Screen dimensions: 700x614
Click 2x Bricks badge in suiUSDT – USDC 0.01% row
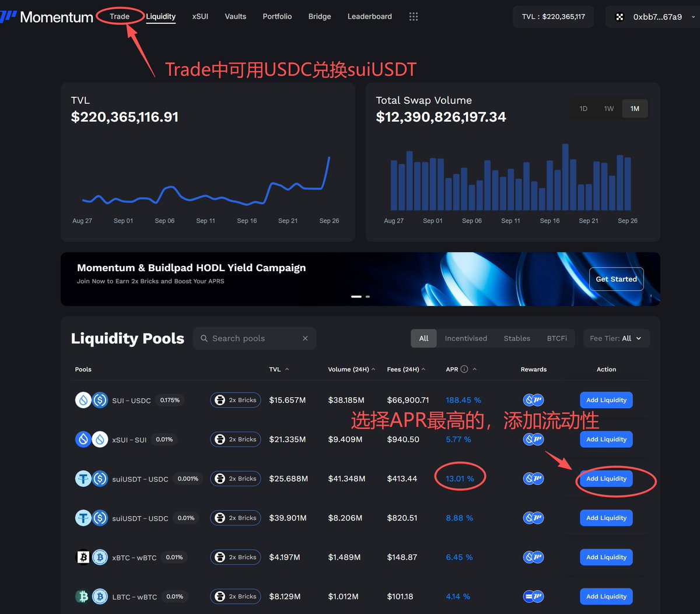pyautogui.click(x=236, y=518)
